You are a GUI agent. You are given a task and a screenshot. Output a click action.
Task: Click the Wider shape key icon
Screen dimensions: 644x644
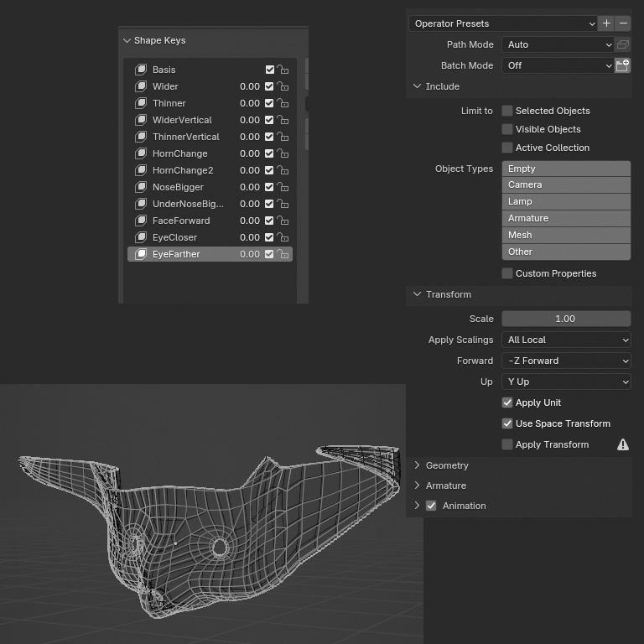click(141, 86)
